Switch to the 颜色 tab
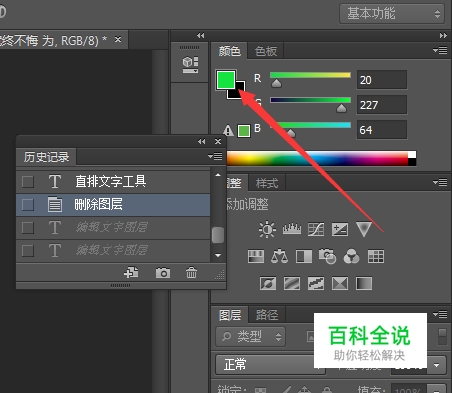The width and height of the screenshot is (452, 393). click(x=229, y=51)
